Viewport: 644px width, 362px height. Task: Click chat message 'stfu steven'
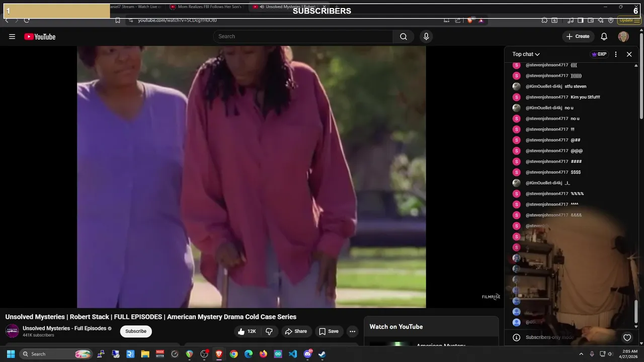(575, 86)
